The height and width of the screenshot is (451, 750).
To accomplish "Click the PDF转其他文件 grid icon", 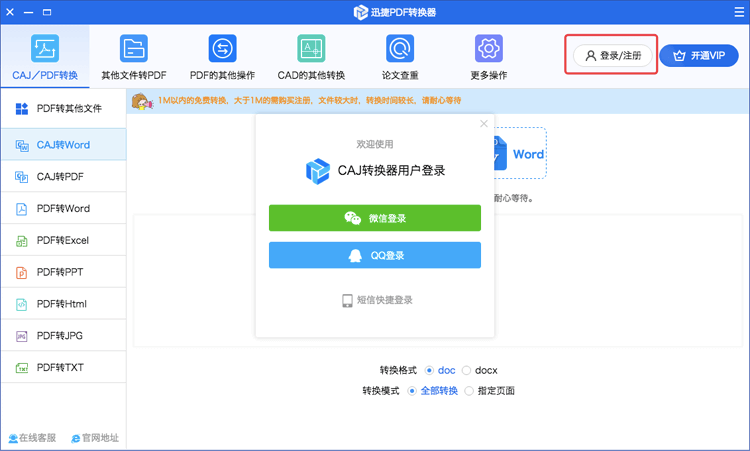I will tap(22, 109).
